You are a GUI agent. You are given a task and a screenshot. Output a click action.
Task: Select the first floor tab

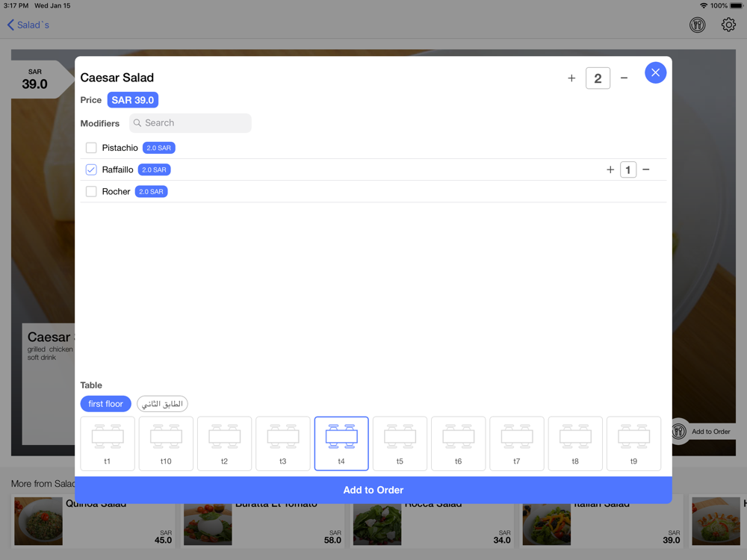106,404
